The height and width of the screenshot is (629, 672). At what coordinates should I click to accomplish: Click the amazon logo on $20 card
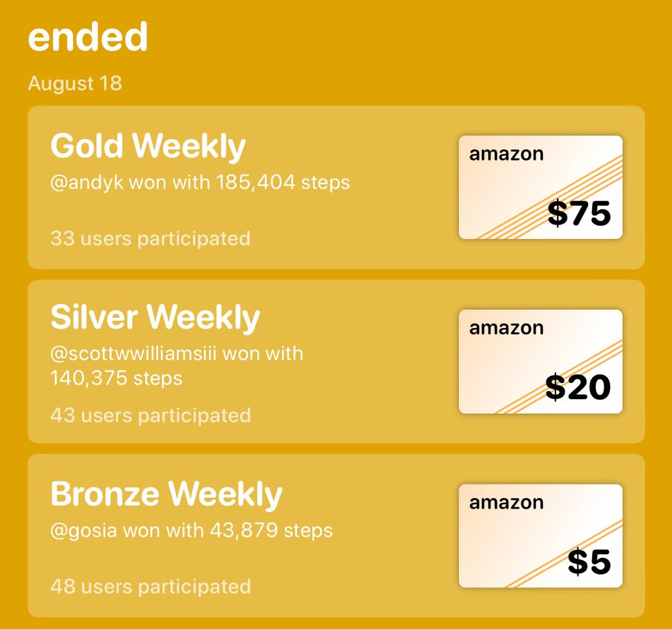pyautogui.click(x=506, y=328)
